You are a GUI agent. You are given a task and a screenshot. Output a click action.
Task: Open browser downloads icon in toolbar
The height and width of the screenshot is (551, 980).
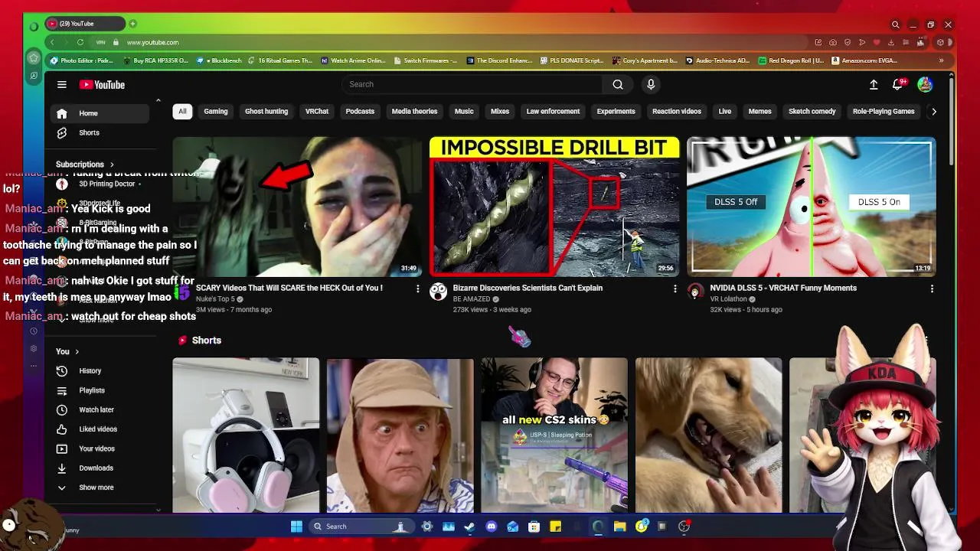pos(891,42)
